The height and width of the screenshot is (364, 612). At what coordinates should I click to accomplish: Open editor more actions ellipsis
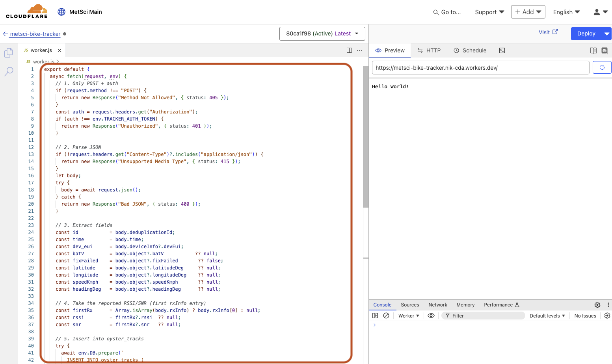click(359, 50)
